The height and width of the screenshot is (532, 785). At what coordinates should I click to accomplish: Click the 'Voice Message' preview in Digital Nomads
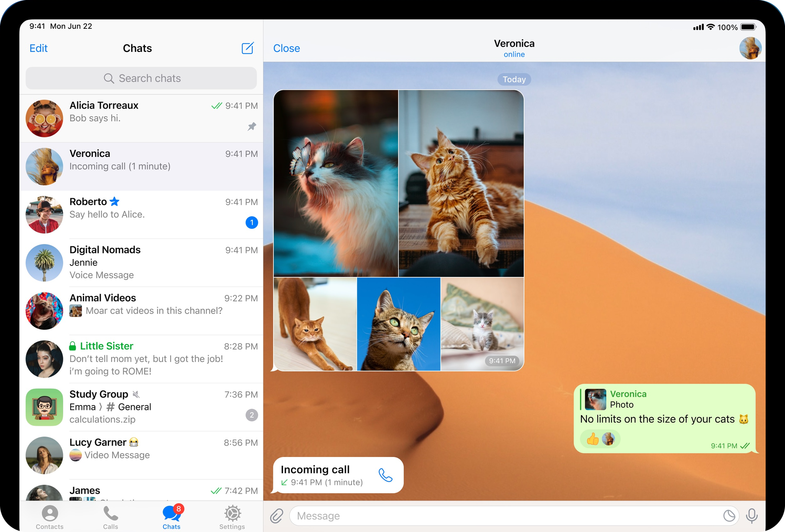point(102,275)
